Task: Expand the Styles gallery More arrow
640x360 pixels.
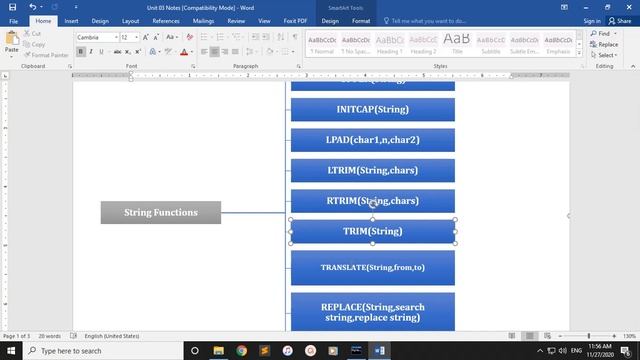Action: click(579, 53)
